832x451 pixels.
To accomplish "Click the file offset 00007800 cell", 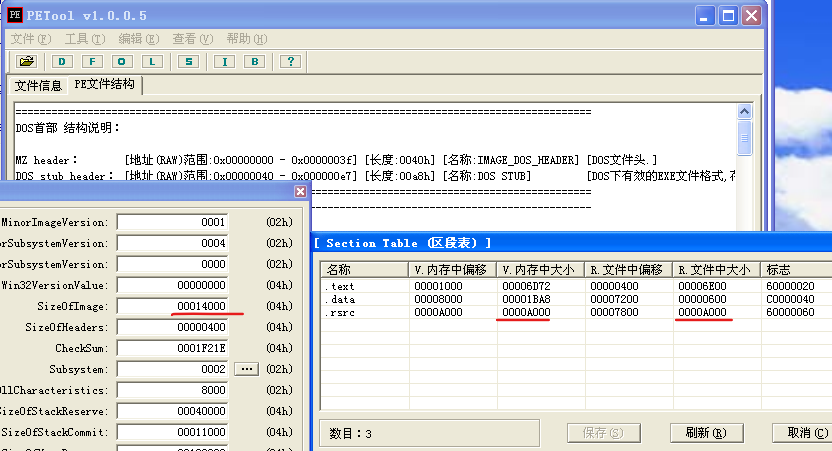I will pyautogui.click(x=614, y=313).
